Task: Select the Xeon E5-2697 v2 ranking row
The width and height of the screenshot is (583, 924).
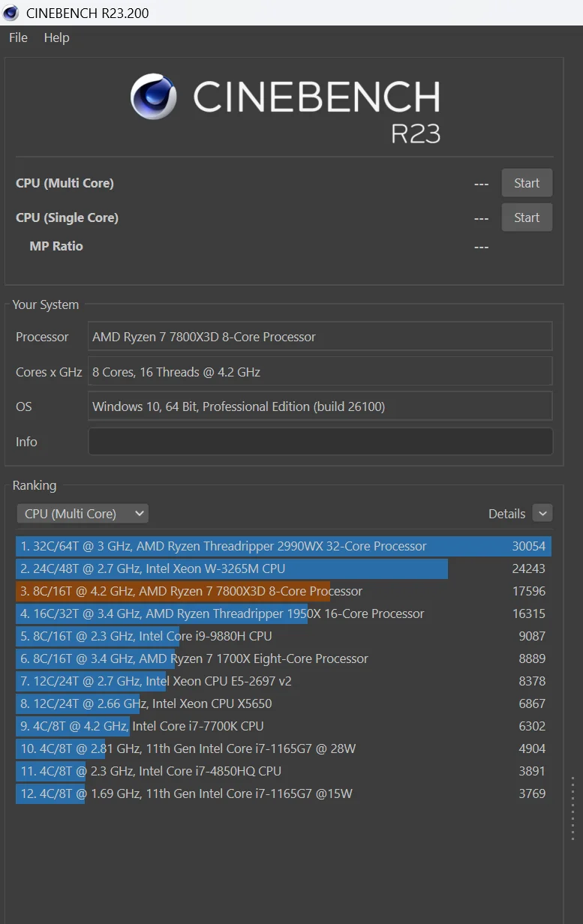Action: click(284, 681)
